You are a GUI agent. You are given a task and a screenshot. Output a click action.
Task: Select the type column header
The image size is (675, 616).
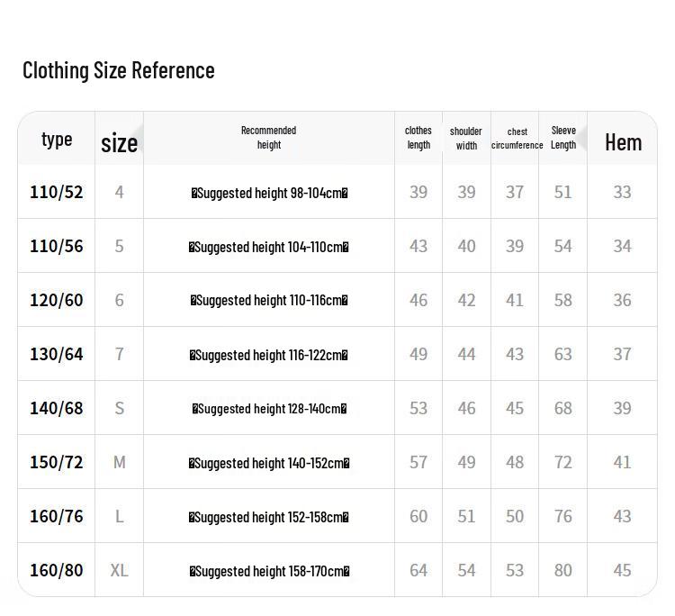pos(57,140)
